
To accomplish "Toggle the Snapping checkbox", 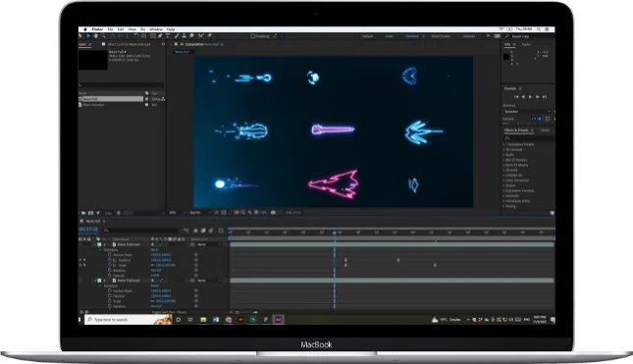I will [253, 36].
